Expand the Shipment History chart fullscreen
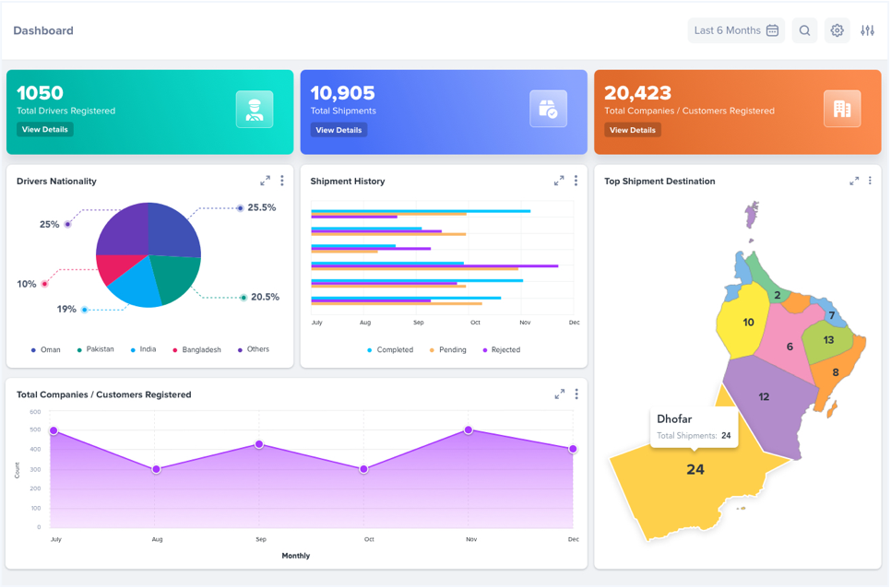 pos(559,181)
